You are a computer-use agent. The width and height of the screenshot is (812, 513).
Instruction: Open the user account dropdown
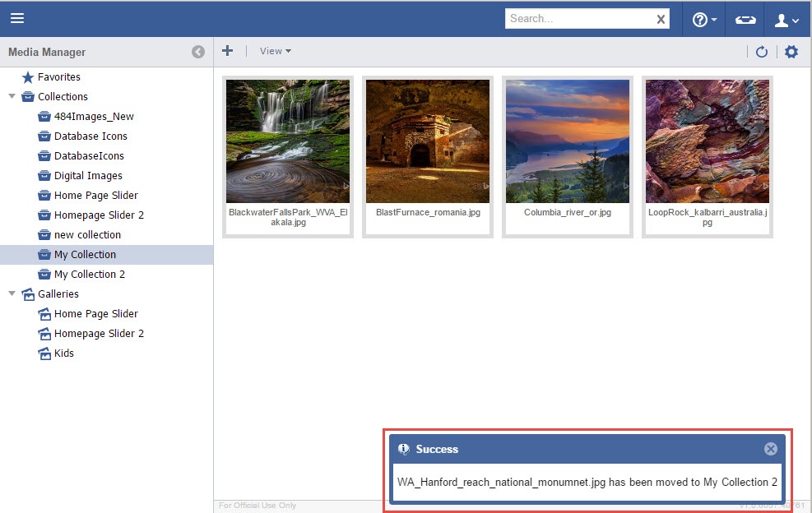click(786, 20)
